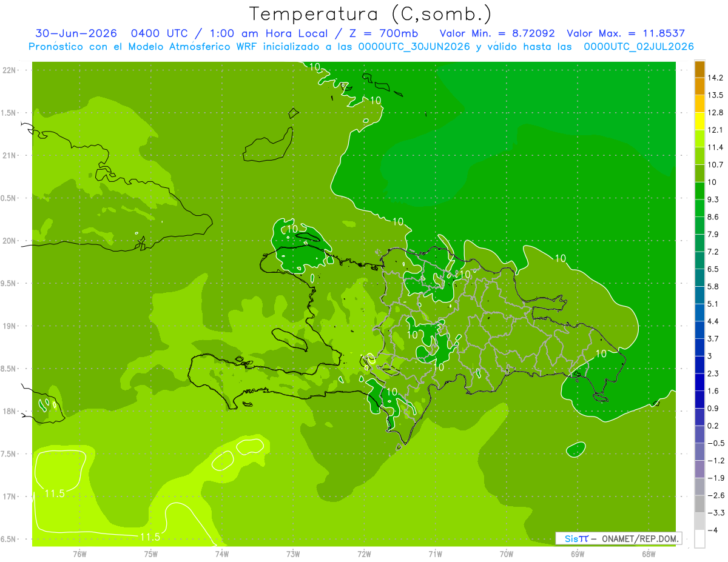Click the '5.1' color scale value

pos(713,304)
